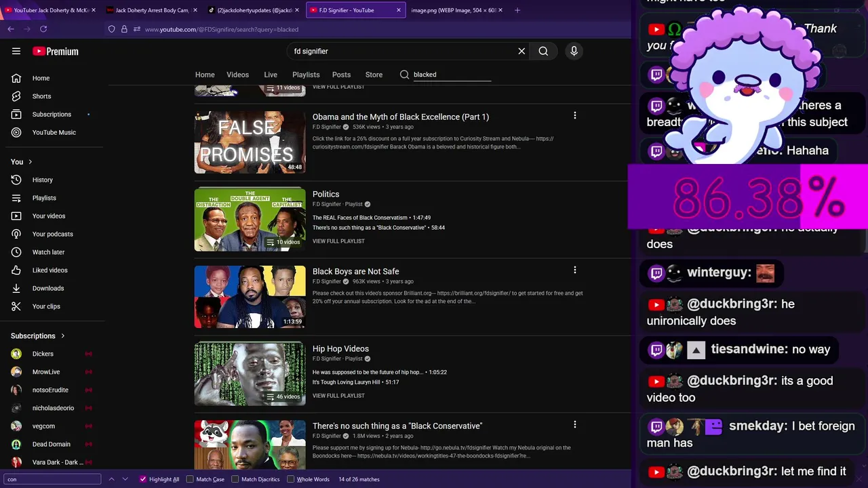
Task: Open the Dead Domain subscription channel
Action: tap(52, 444)
